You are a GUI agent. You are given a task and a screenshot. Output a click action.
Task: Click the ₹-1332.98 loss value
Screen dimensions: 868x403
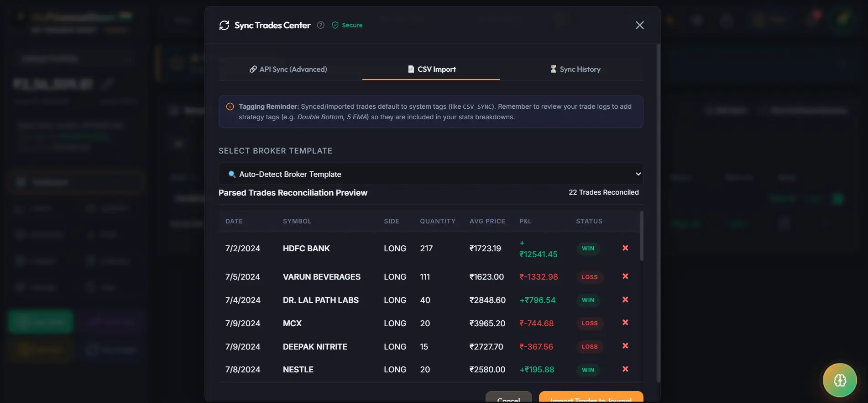[539, 277]
